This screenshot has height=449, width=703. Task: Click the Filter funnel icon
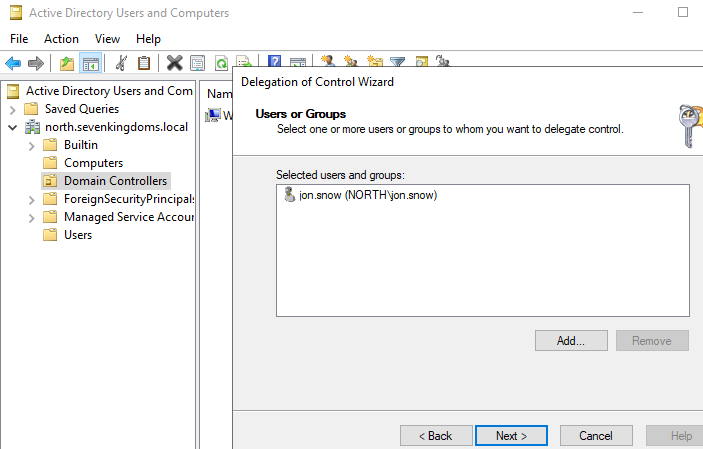coord(397,61)
